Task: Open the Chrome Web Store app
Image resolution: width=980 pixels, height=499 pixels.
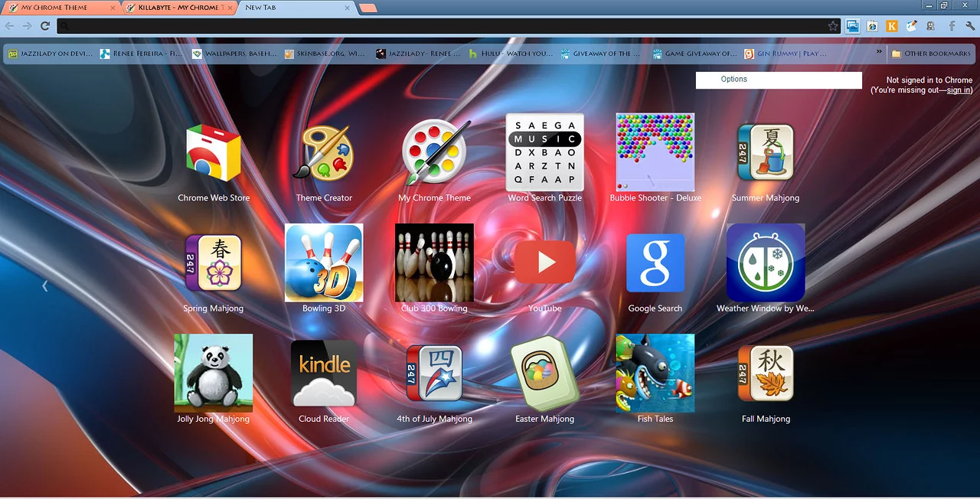Action: (214, 153)
